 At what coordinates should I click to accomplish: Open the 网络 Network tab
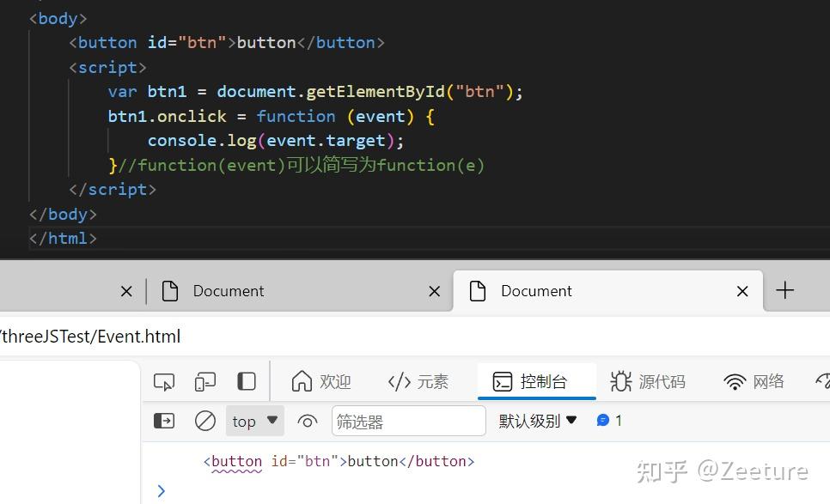coord(754,381)
